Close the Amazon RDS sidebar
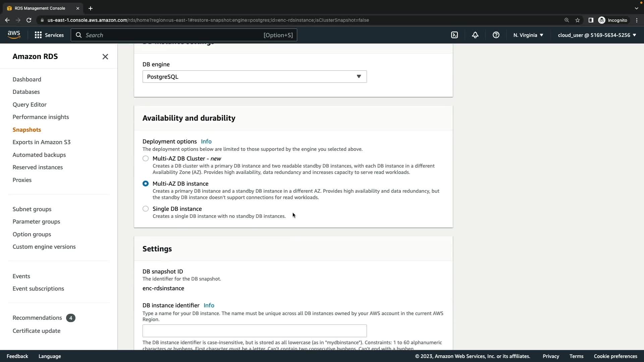Viewport: 644px width, 362px height. point(105,57)
